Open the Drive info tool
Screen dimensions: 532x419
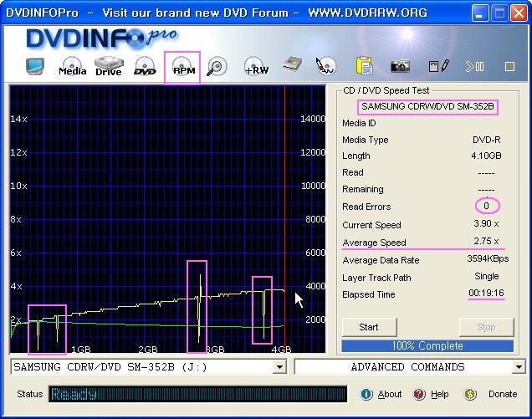(109, 66)
